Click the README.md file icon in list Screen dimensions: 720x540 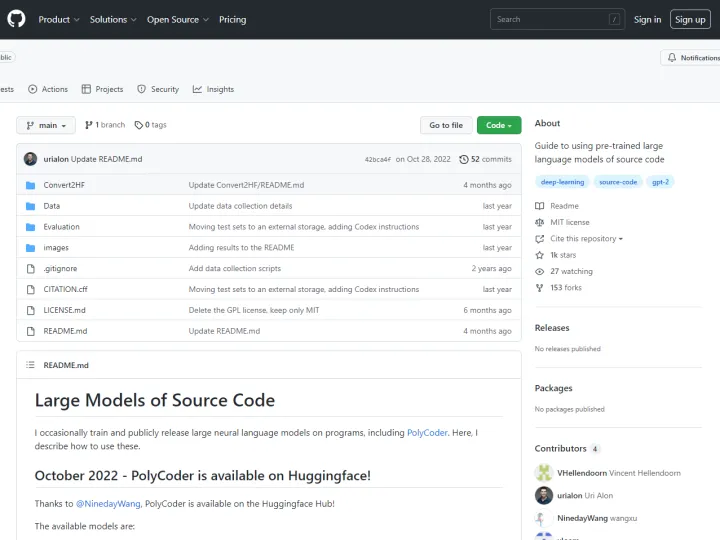pyautogui.click(x=31, y=331)
